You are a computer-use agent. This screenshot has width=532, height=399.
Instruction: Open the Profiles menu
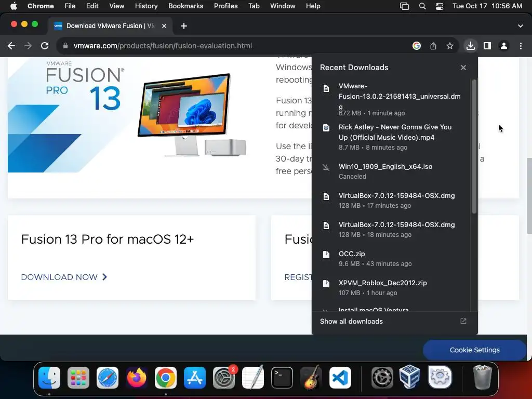(x=225, y=6)
